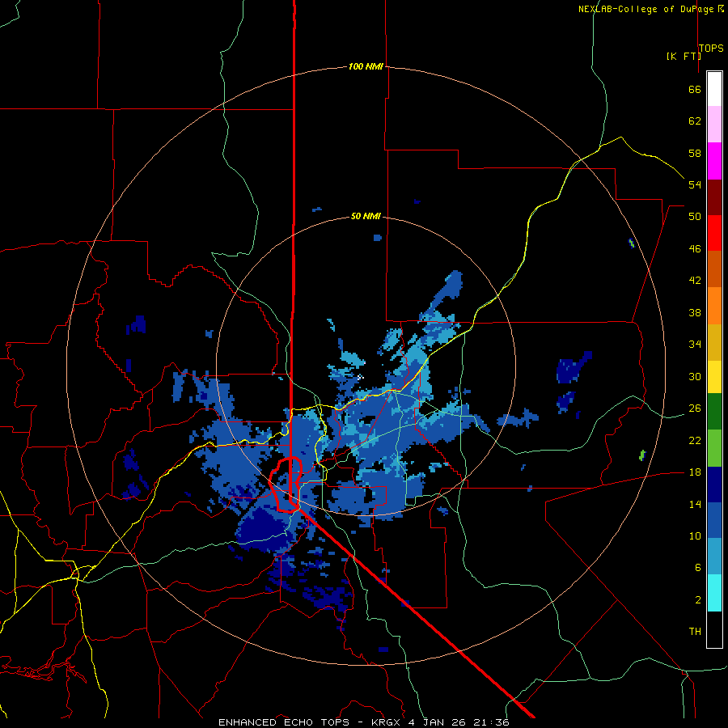The width and height of the screenshot is (728, 728).
Task: Click the 21:36 timestamp
Action: [x=491, y=722]
